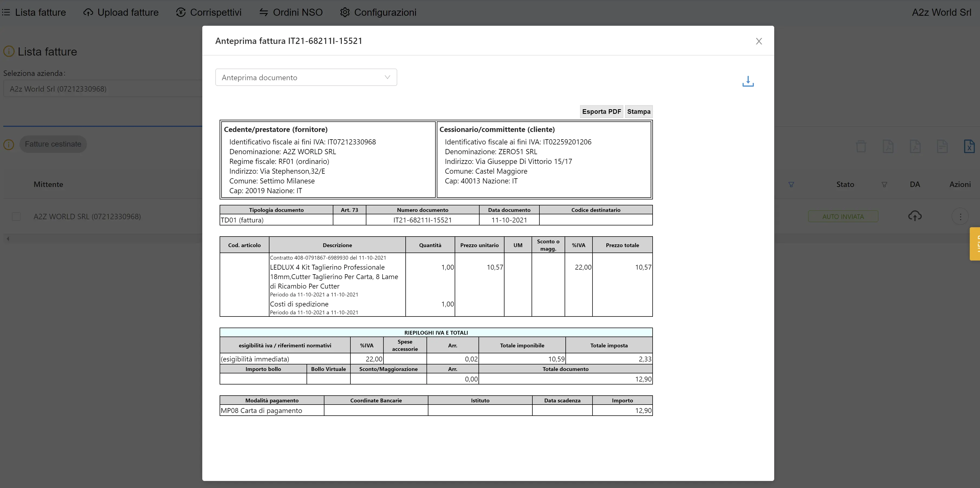980x488 pixels.
Task: Open the Upload fatture menu
Action: coord(121,12)
